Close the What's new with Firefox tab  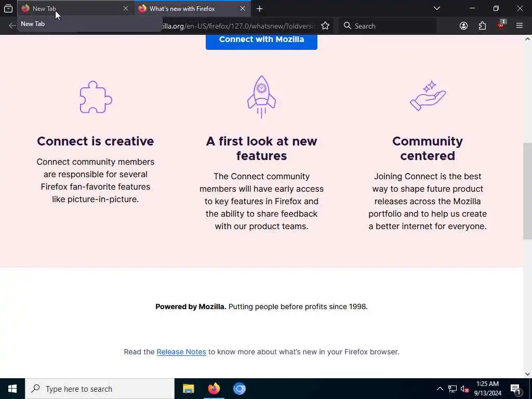click(x=243, y=8)
